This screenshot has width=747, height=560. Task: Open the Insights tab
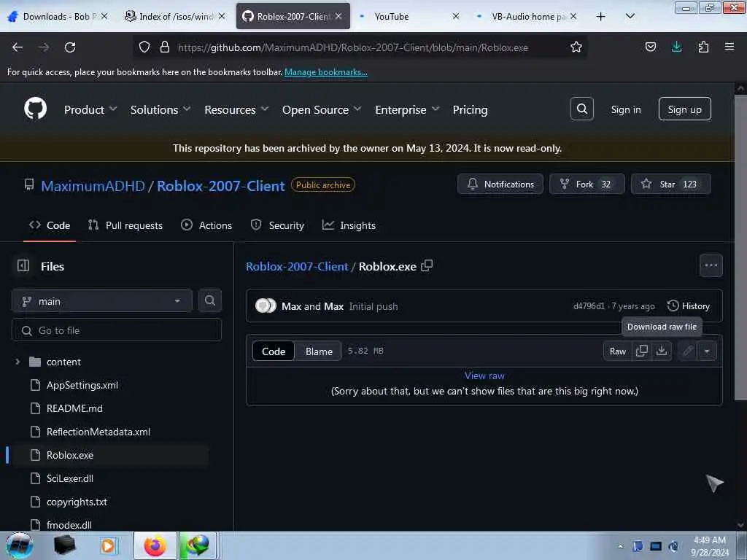349,225
